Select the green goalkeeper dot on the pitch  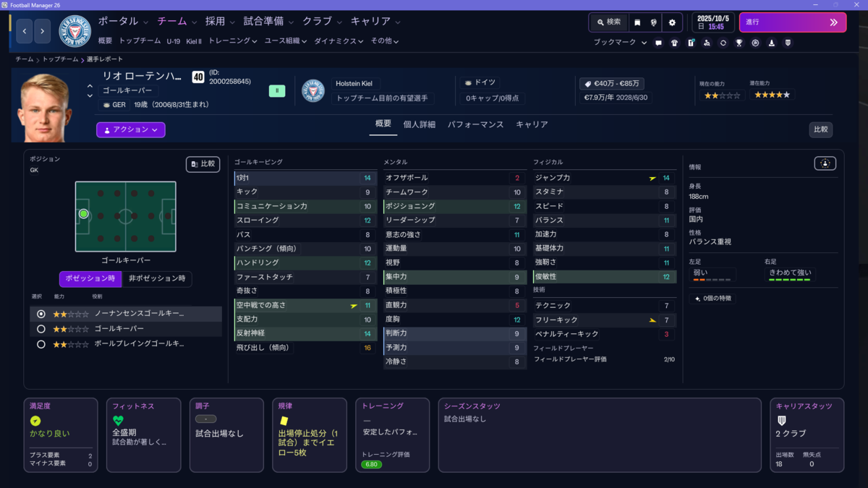click(x=84, y=214)
